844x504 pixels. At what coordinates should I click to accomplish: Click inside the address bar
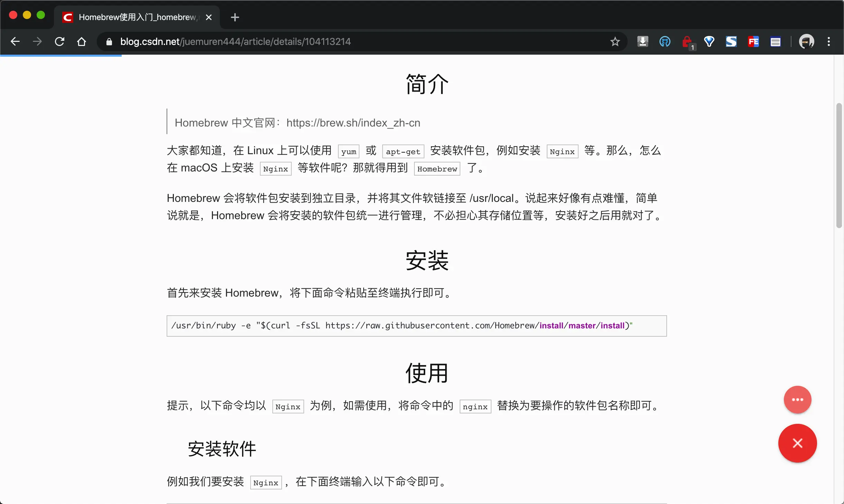pyautogui.click(x=311, y=41)
